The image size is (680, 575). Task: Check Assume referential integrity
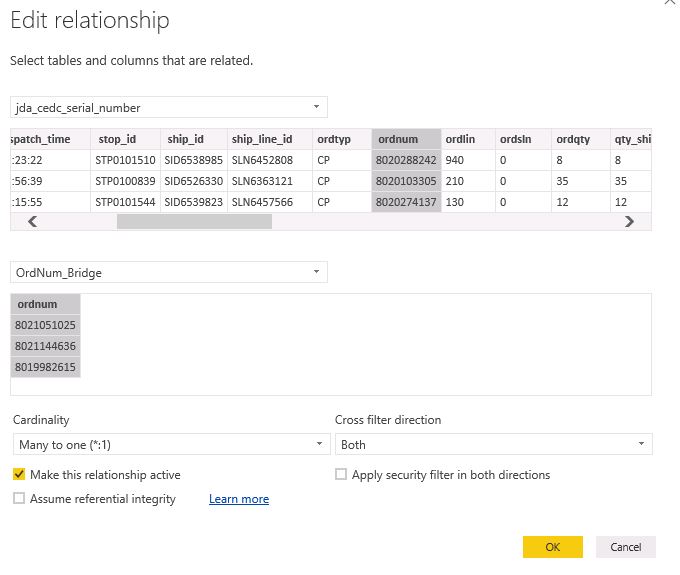19,498
